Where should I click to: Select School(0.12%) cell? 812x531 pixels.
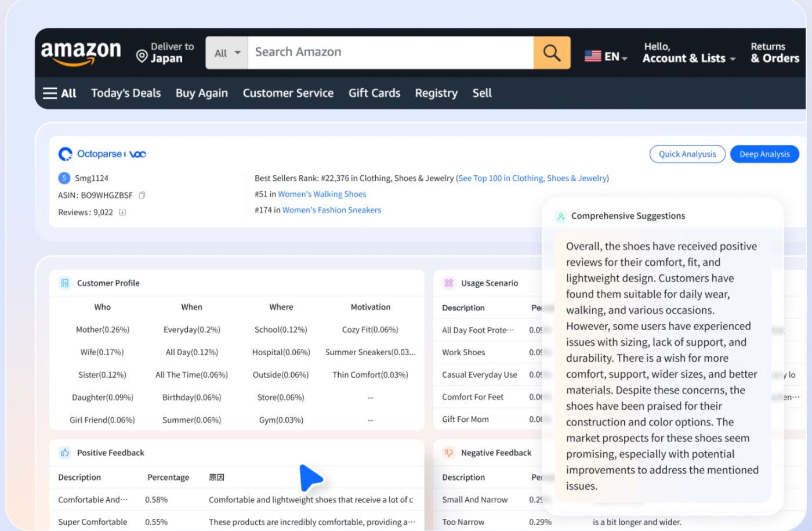coord(281,330)
